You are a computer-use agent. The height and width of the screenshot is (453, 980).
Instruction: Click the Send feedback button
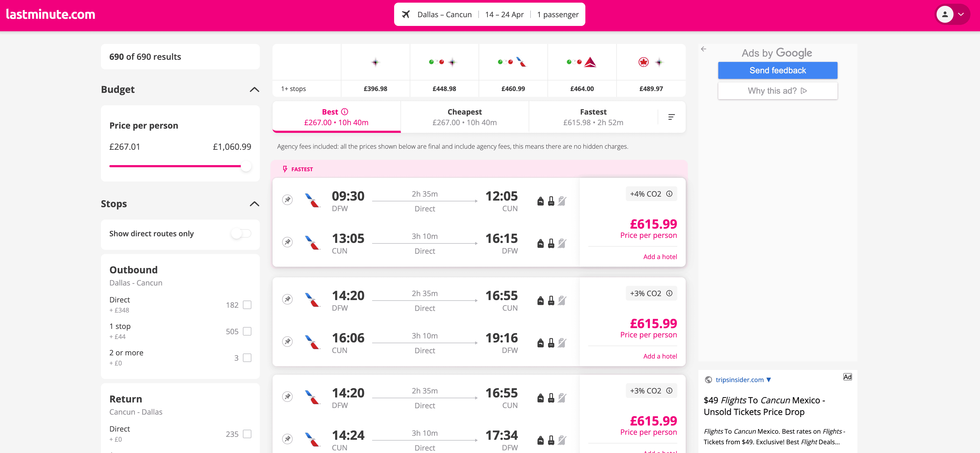tap(778, 70)
